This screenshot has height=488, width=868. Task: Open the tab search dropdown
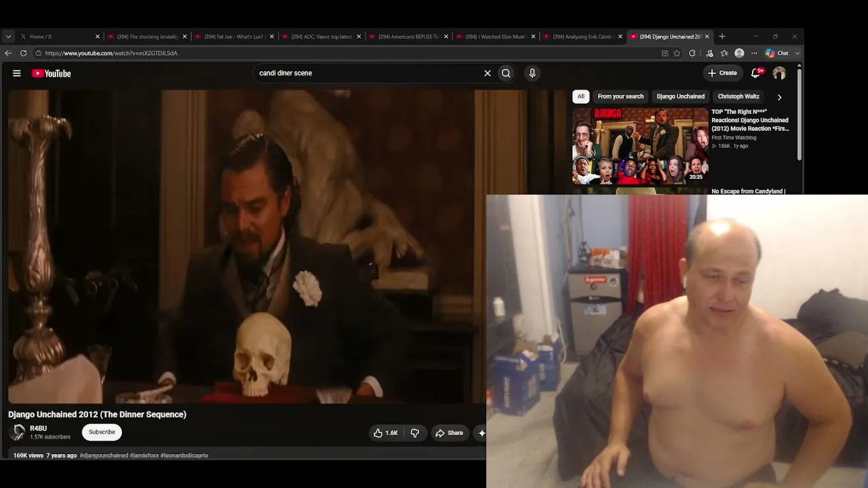pyautogui.click(x=8, y=37)
